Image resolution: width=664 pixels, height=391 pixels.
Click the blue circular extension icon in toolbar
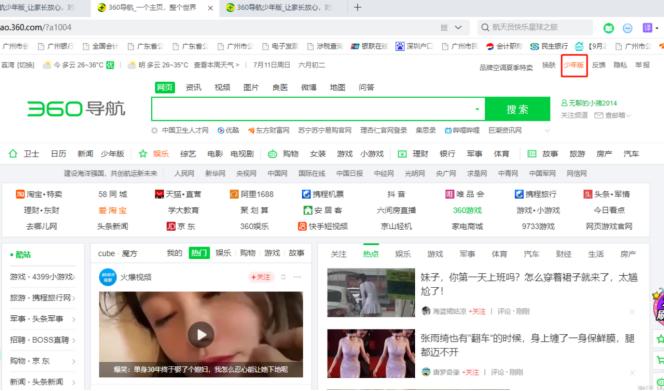[x=628, y=28]
